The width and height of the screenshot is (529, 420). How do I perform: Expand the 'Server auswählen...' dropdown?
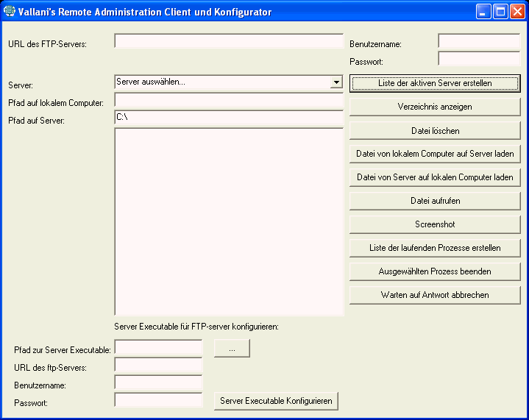point(336,82)
